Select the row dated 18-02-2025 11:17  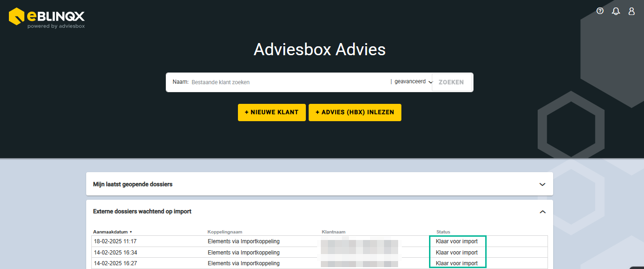(x=319, y=241)
